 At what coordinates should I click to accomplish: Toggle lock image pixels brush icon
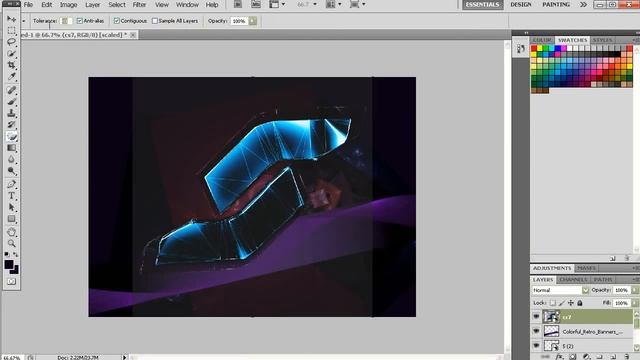(x=562, y=303)
